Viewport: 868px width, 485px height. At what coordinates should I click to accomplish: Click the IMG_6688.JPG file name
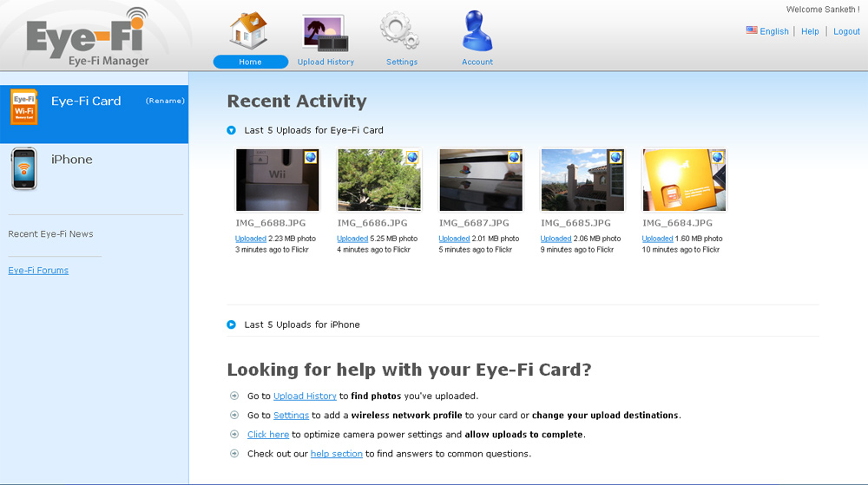click(x=271, y=223)
